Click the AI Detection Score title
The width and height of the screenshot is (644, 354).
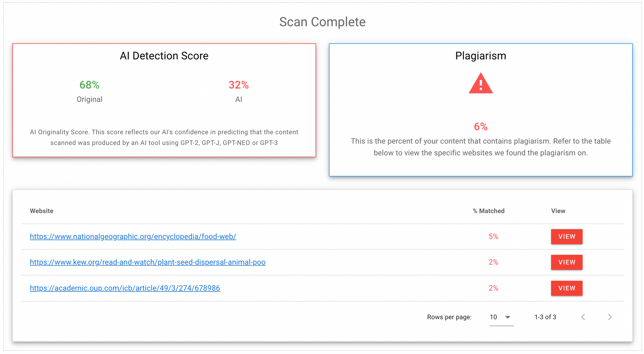click(164, 56)
